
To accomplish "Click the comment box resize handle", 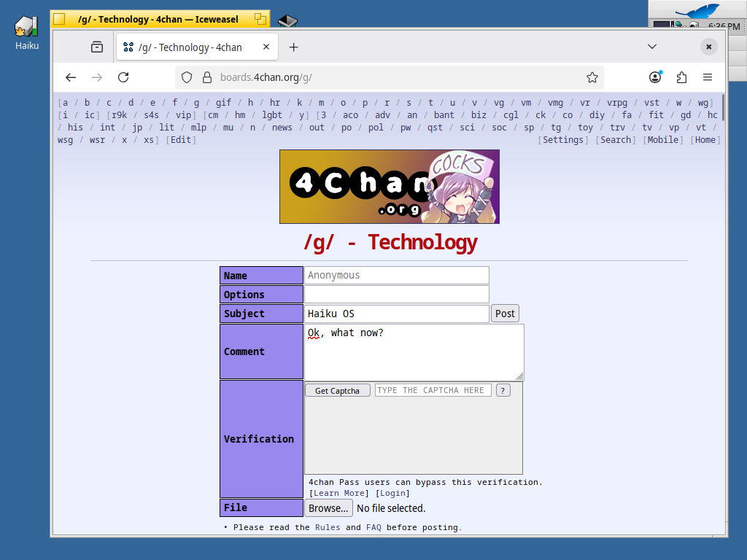I will [x=519, y=376].
